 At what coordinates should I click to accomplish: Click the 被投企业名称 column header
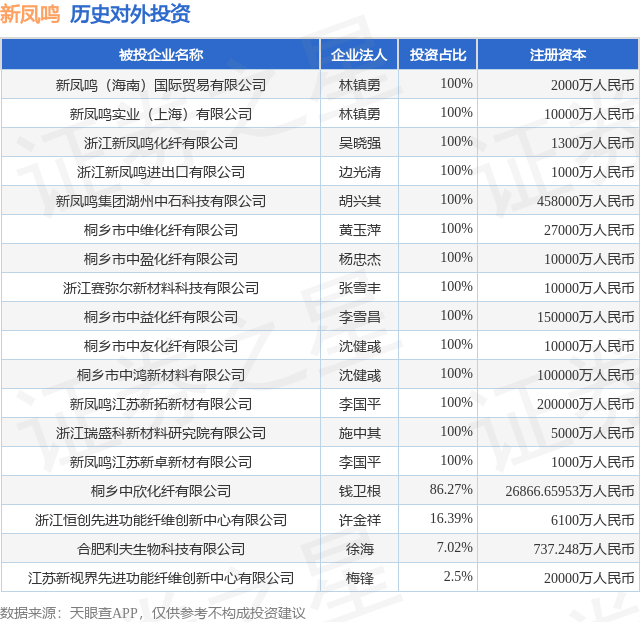pyautogui.click(x=161, y=54)
